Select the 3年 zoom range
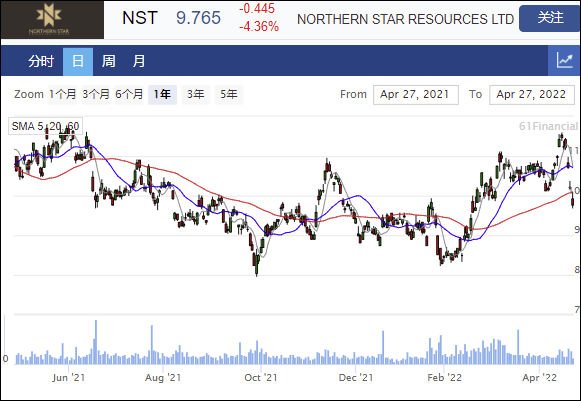The image size is (581, 401). click(195, 94)
